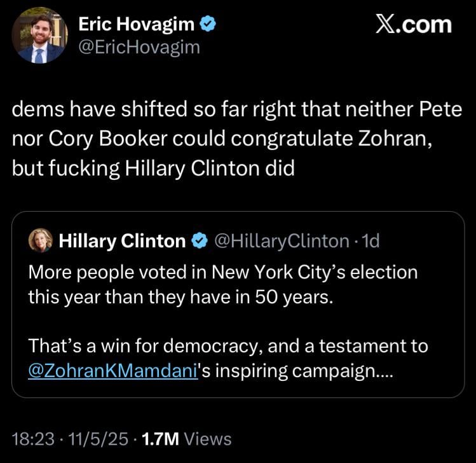Click Eric Hovagim's profile picture
This screenshot has height=463, width=476.
coord(39,35)
